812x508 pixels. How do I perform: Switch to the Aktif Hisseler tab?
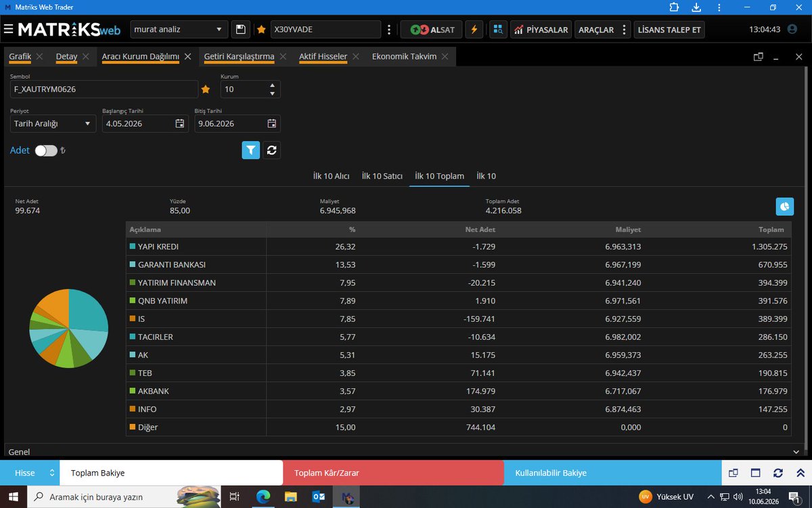[323, 56]
